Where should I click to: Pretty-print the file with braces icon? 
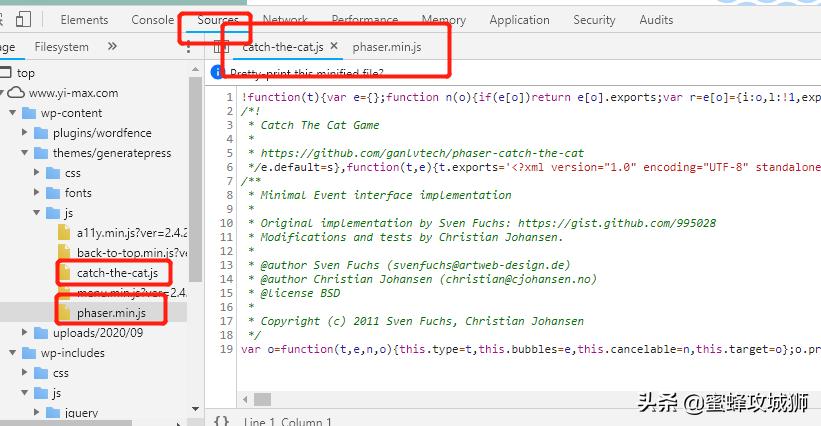coord(222,421)
